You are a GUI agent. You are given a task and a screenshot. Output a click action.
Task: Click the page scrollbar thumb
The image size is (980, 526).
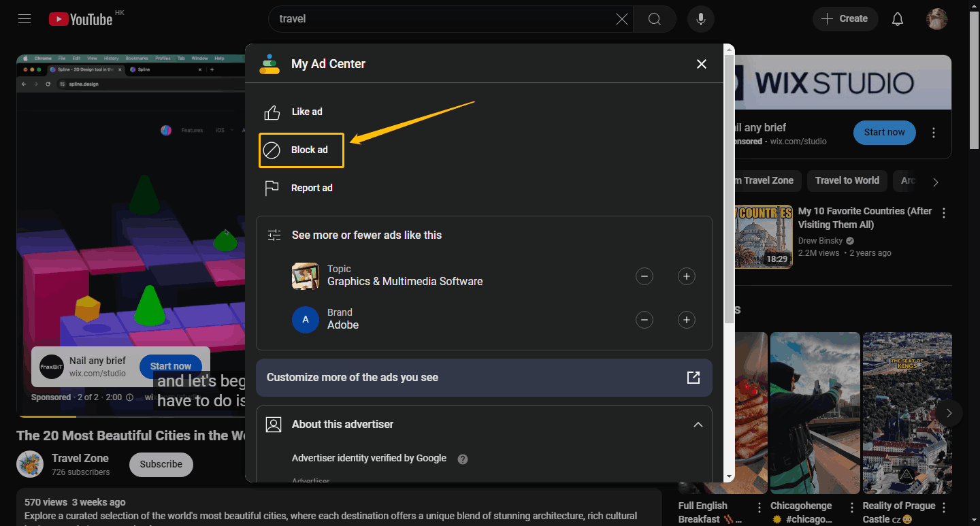(974, 80)
